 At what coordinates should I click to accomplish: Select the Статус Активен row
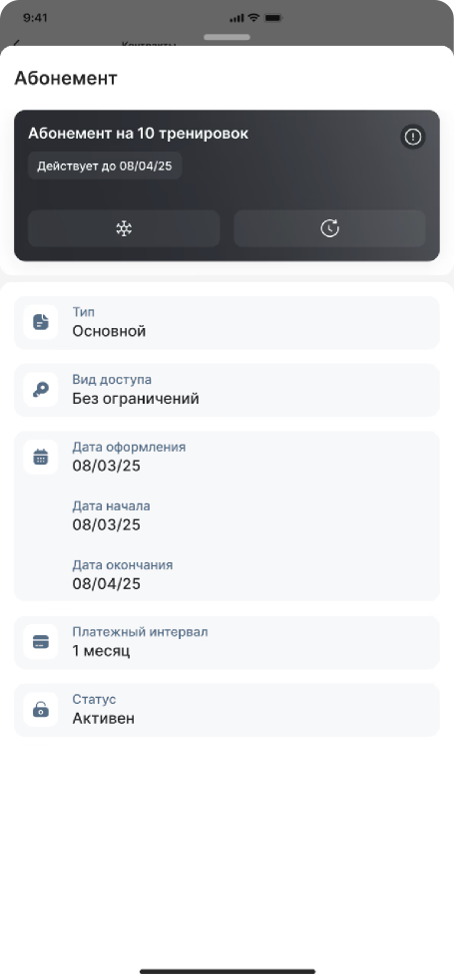coord(227,710)
